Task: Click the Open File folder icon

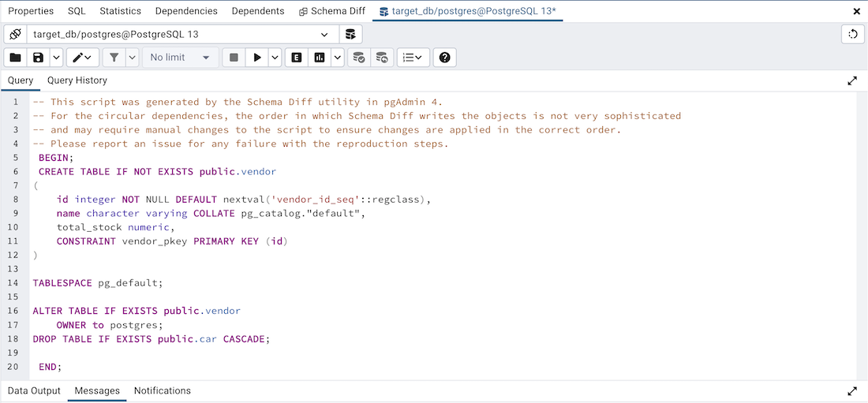Action: 15,58
